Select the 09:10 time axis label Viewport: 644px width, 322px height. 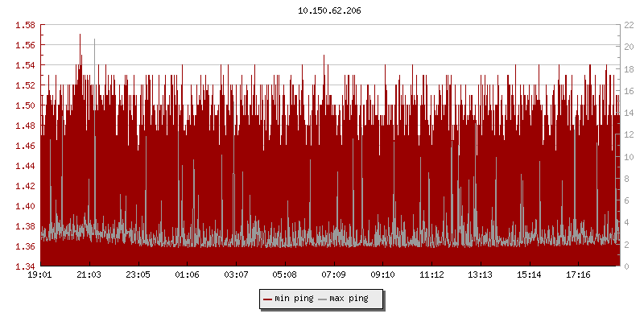[x=382, y=275]
